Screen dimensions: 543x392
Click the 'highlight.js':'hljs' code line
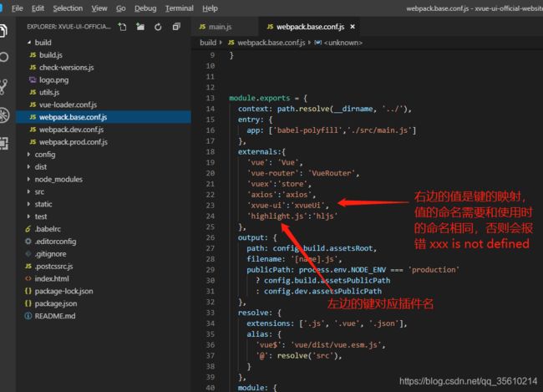[x=292, y=216]
